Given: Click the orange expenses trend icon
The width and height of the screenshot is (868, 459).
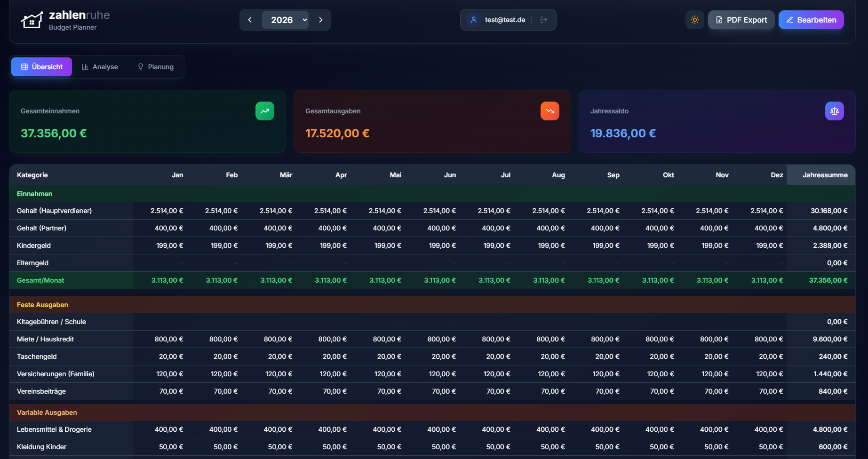Looking at the screenshot, I should (x=549, y=111).
